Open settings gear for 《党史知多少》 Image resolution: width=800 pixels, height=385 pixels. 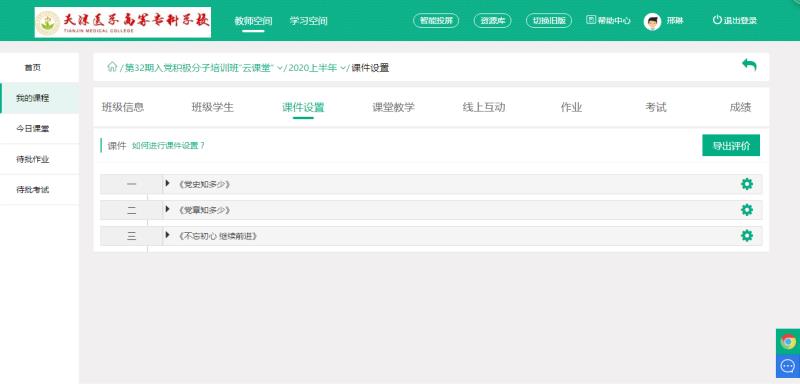(746, 184)
